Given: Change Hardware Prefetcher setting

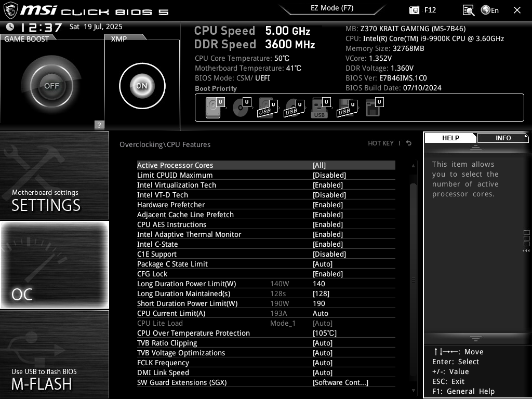Looking at the screenshot, I should tap(266, 205).
